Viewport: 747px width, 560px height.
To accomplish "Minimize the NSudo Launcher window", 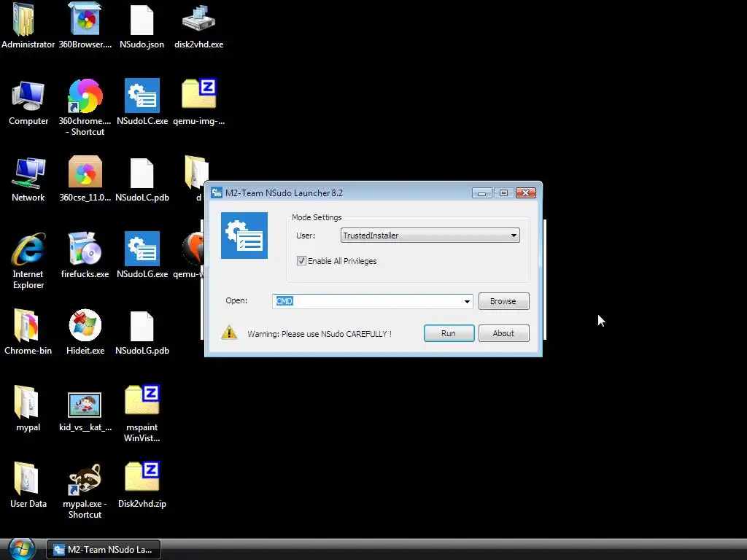I will click(481, 192).
